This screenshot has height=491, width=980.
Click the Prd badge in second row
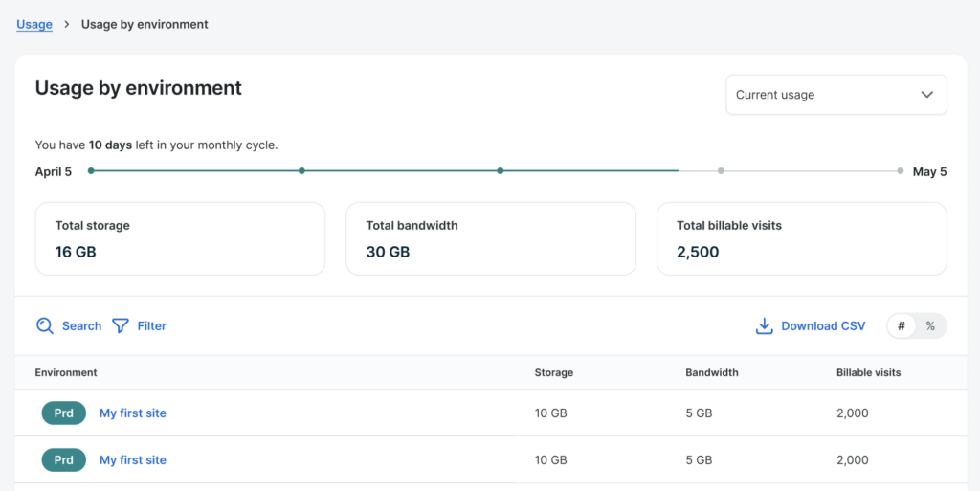coord(64,460)
